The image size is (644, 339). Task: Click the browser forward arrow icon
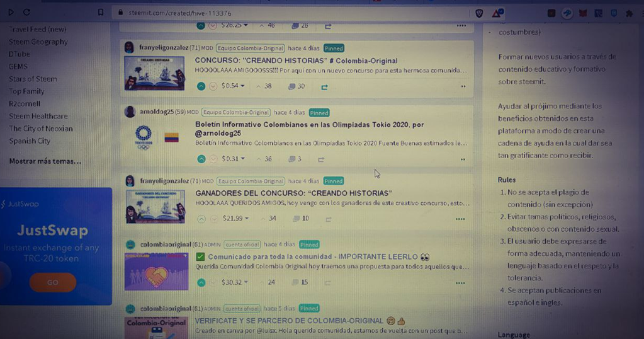point(11,13)
